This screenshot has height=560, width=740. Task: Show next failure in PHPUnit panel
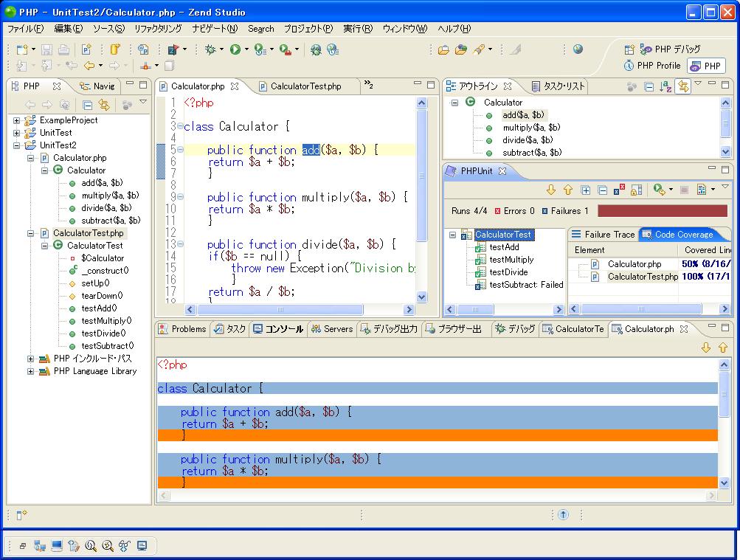pos(550,190)
